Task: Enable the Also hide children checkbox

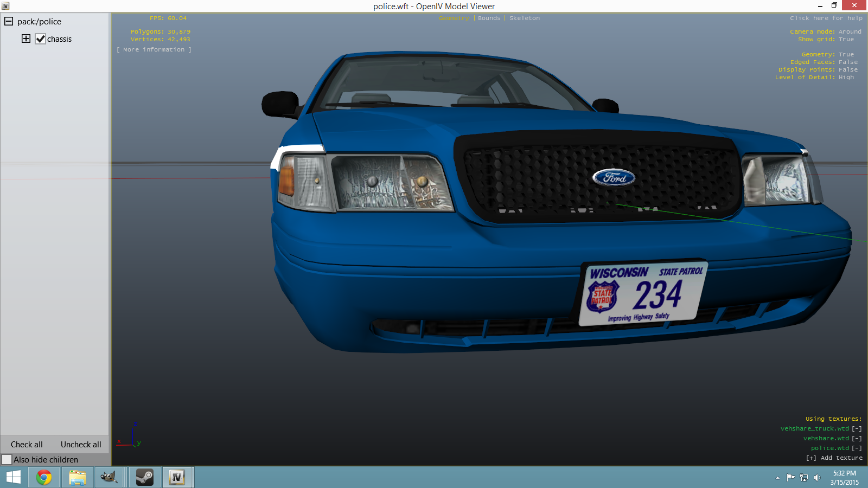Action: [7, 460]
